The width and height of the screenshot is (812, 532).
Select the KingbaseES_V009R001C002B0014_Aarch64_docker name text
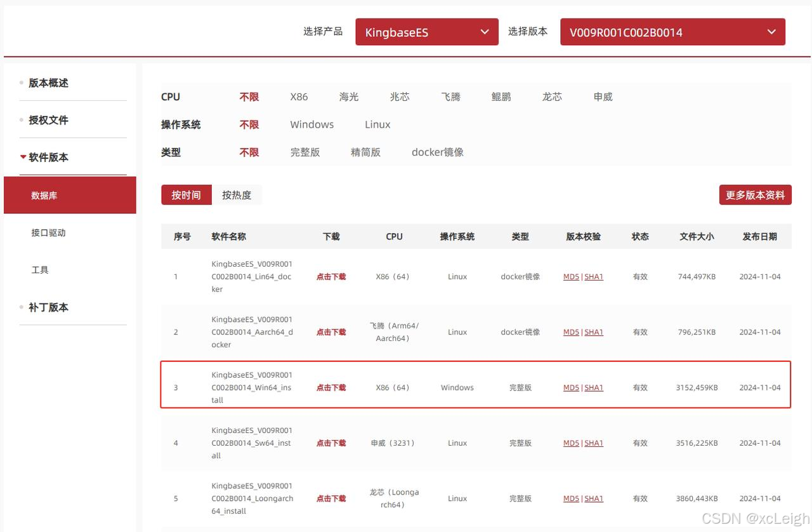coord(252,332)
